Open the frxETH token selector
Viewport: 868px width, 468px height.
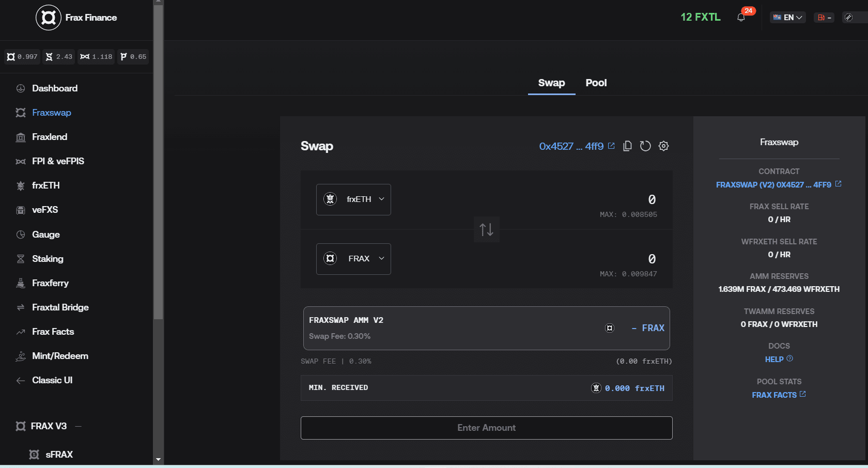click(x=353, y=199)
